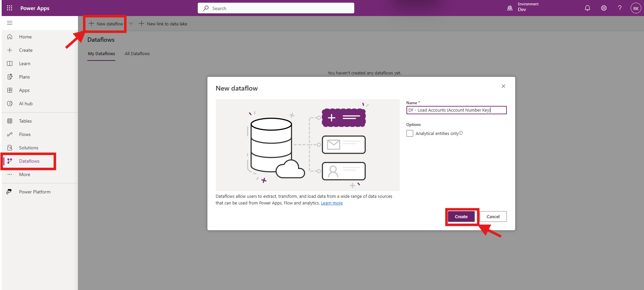Image resolution: width=644 pixels, height=290 pixels.
Task: Enable Analytical entities only checkbox
Action: click(x=410, y=133)
